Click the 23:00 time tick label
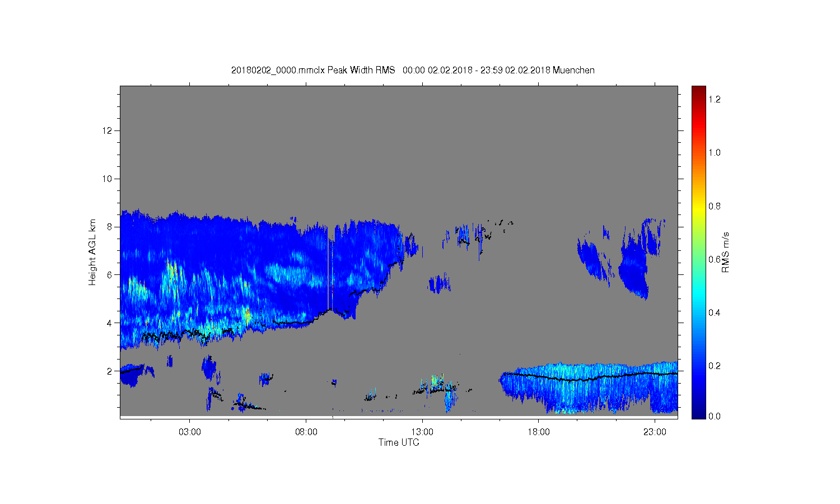Screen dimensions: 840x504 click(x=655, y=432)
